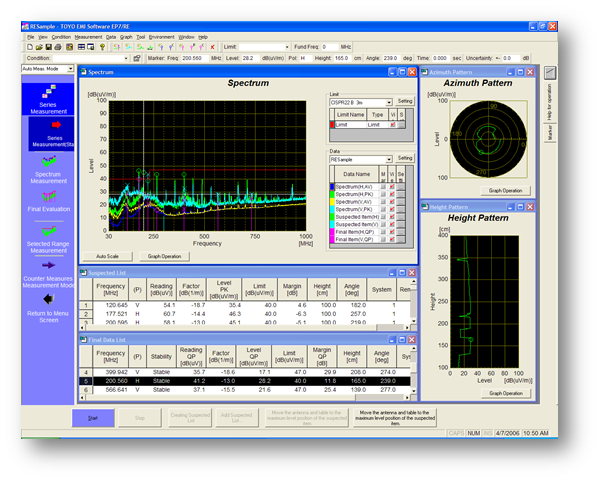Click Setting button beside RESample dropdown
Image resolution: width=600 pixels, height=481 pixels.
(x=405, y=158)
